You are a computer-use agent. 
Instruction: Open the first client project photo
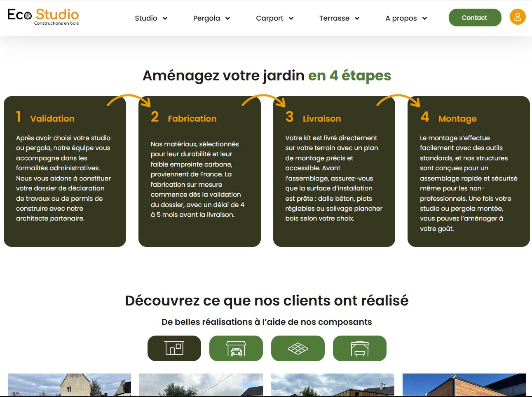(69, 385)
